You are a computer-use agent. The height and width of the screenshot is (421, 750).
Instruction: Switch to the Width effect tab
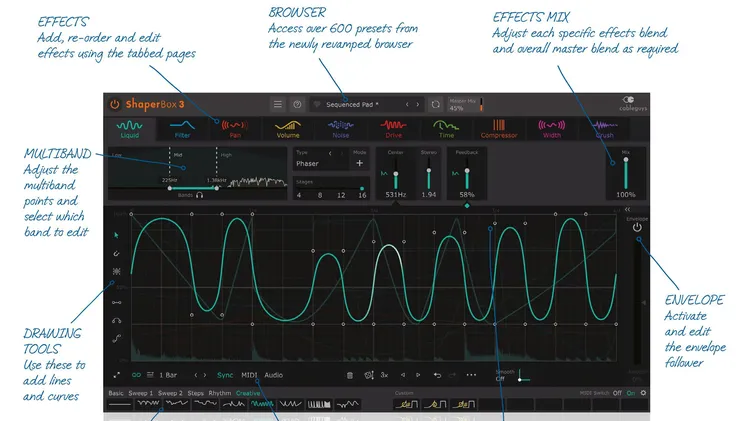click(551, 129)
